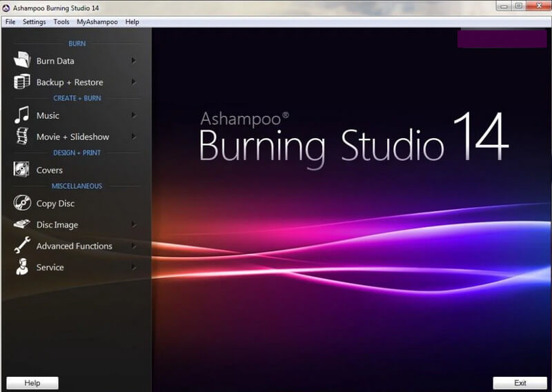Click the Covers disc case icon
552x392 pixels.
(x=21, y=169)
